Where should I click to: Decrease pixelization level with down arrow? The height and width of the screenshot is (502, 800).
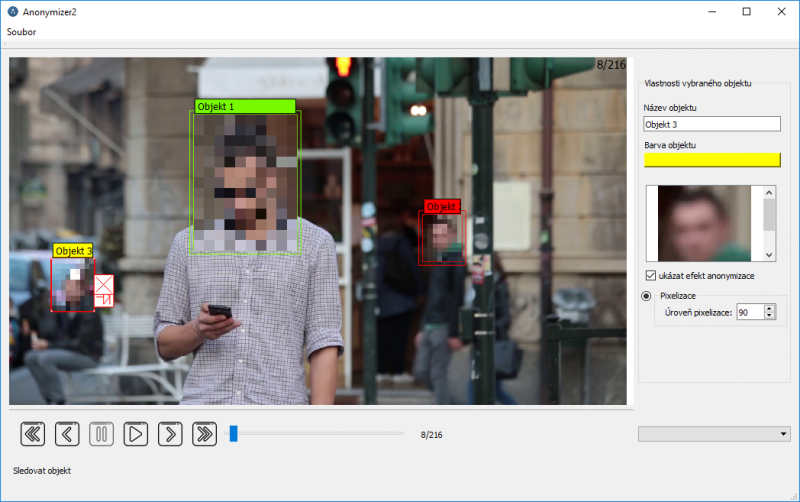[769, 316]
